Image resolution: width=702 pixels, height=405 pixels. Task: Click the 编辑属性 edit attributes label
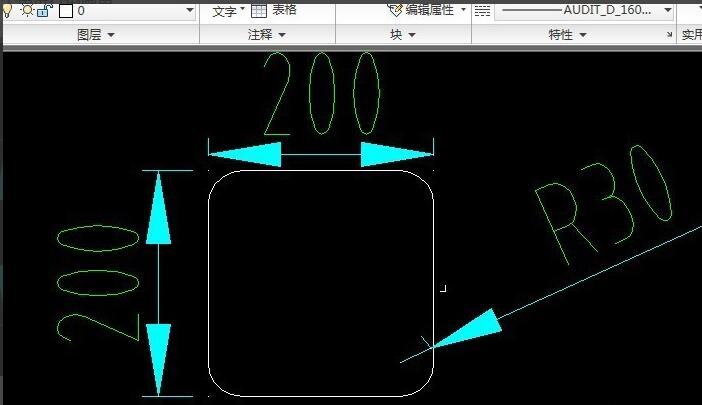coord(430,9)
